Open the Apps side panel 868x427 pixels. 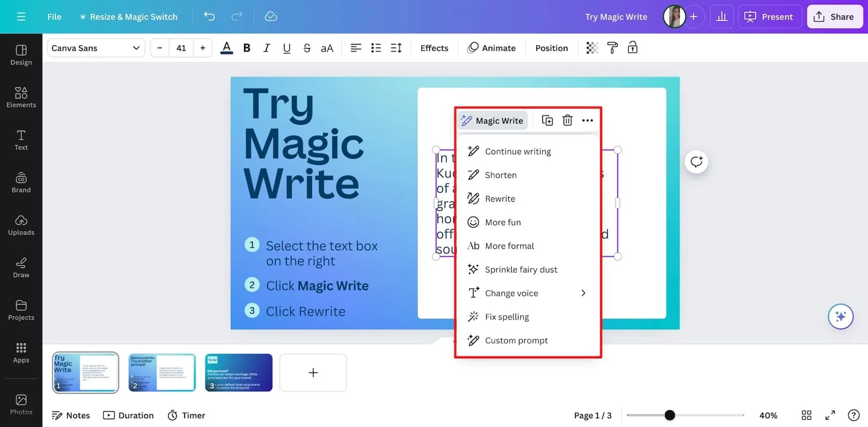pyautogui.click(x=21, y=353)
